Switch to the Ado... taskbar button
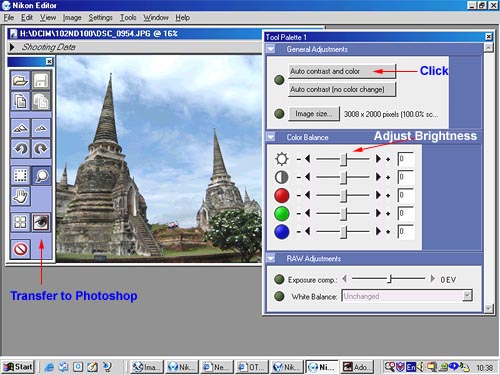The height and width of the screenshot is (375, 500). click(357, 367)
